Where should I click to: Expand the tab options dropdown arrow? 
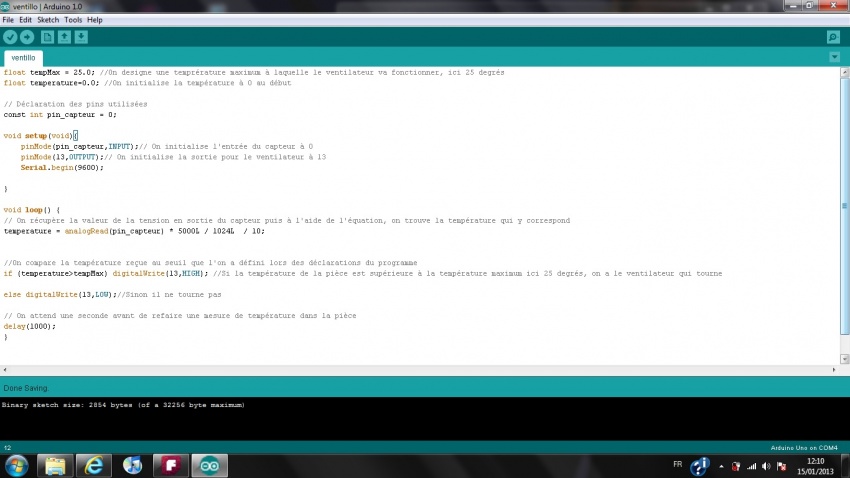click(834, 57)
